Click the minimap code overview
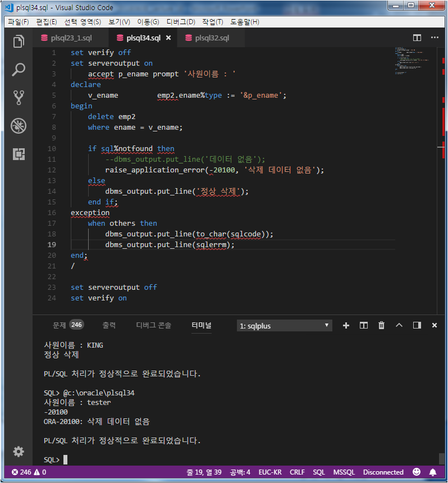The height and width of the screenshot is (483, 448). point(412,61)
